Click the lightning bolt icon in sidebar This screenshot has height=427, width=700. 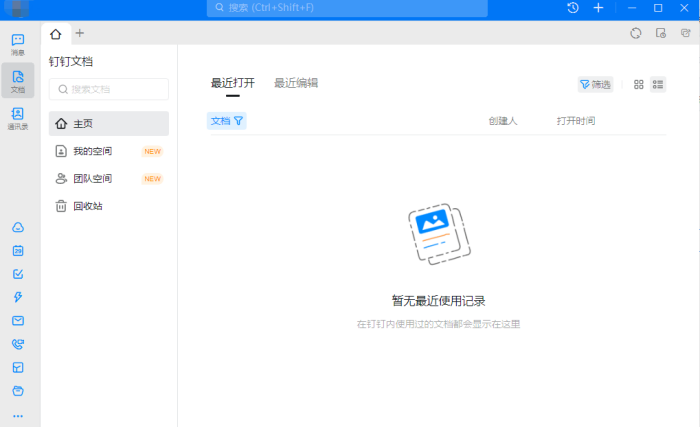pyautogui.click(x=18, y=297)
